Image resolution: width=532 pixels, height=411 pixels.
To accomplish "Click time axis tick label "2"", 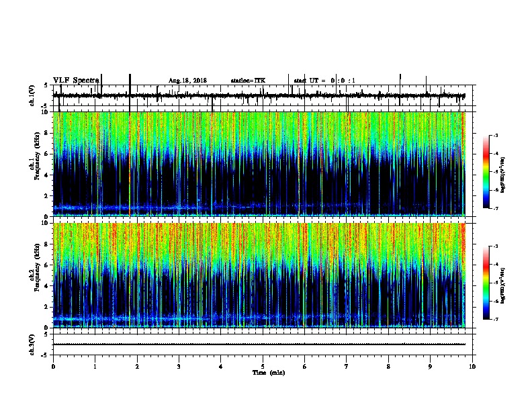I will tap(137, 367).
